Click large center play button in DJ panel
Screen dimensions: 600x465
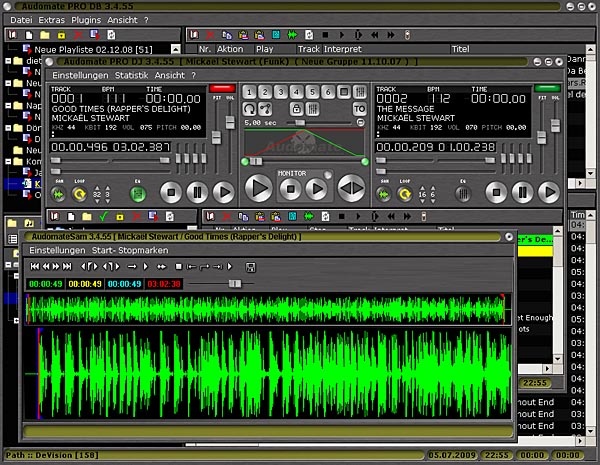(x=259, y=188)
